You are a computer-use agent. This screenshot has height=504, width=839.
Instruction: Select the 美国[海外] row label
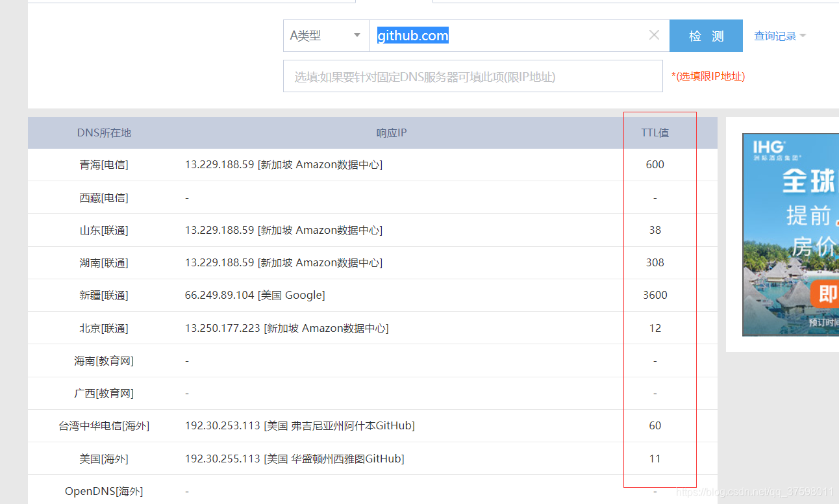click(104, 459)
